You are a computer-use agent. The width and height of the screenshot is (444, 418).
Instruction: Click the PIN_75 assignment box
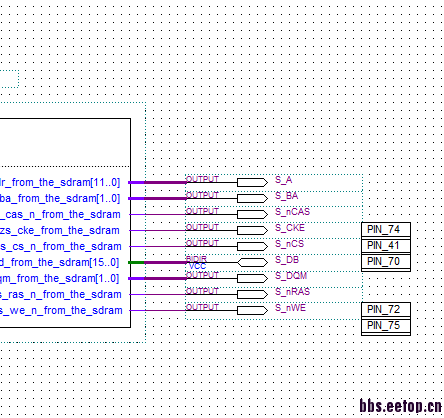386,326
